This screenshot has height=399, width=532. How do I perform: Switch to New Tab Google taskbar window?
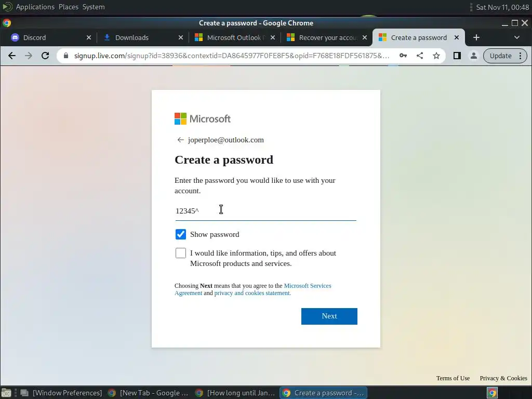[x=148, y=393]
